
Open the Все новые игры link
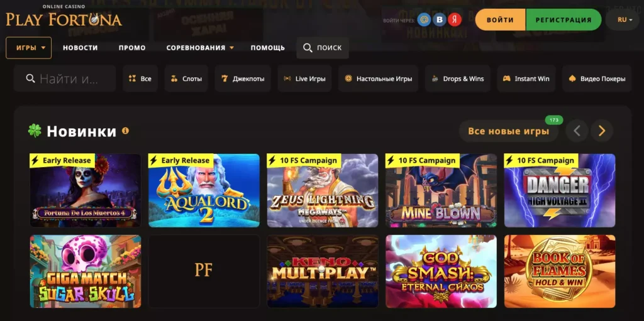pyautogui.click(x=508, y=131)
